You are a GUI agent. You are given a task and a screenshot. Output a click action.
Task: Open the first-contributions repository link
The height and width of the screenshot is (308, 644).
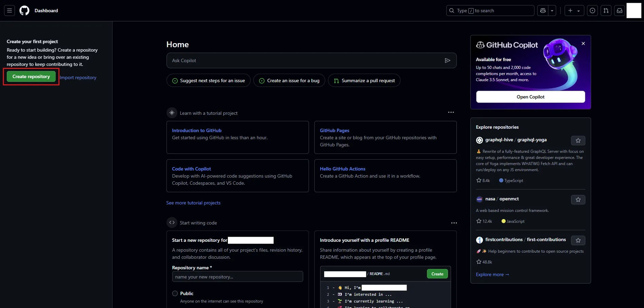coord(546,239)
